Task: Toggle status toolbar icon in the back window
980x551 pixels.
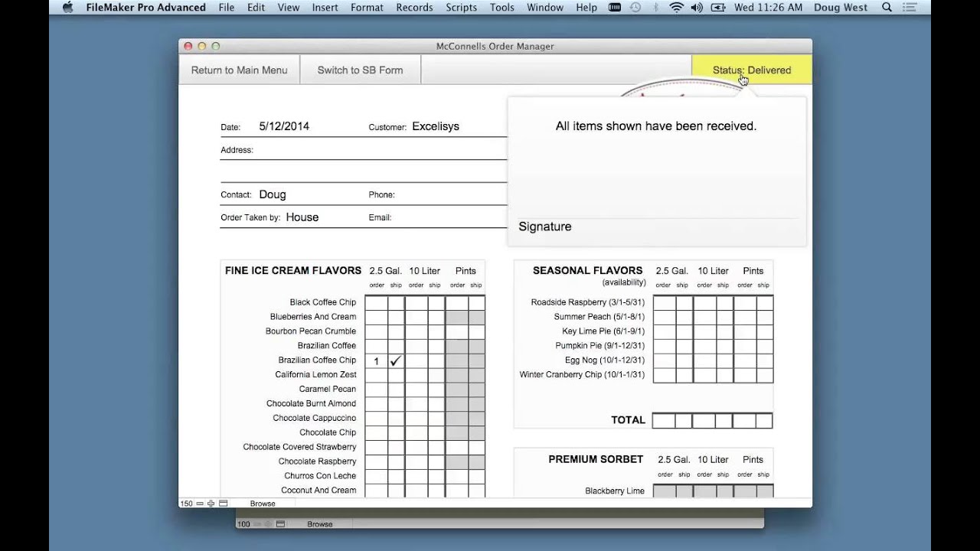Action: click(x=281, y=524)
